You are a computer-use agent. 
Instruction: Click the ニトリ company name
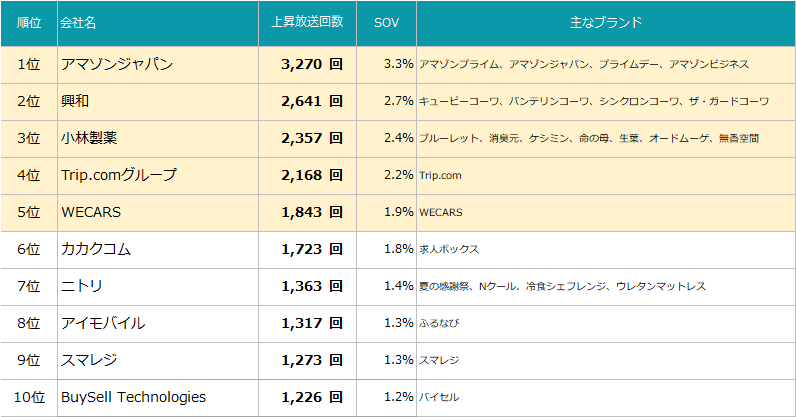82,286
